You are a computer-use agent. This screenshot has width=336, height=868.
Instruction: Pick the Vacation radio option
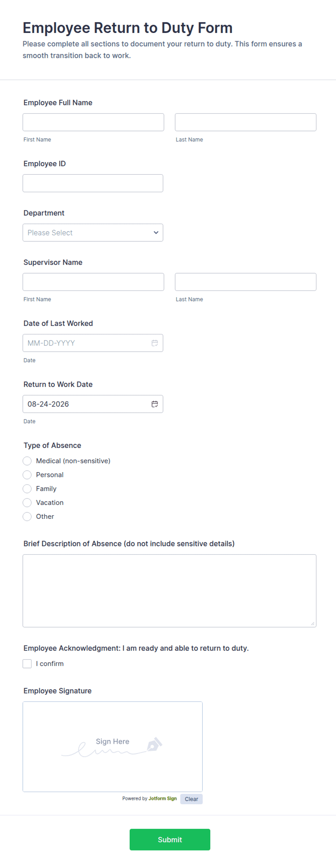coord(27,503)
